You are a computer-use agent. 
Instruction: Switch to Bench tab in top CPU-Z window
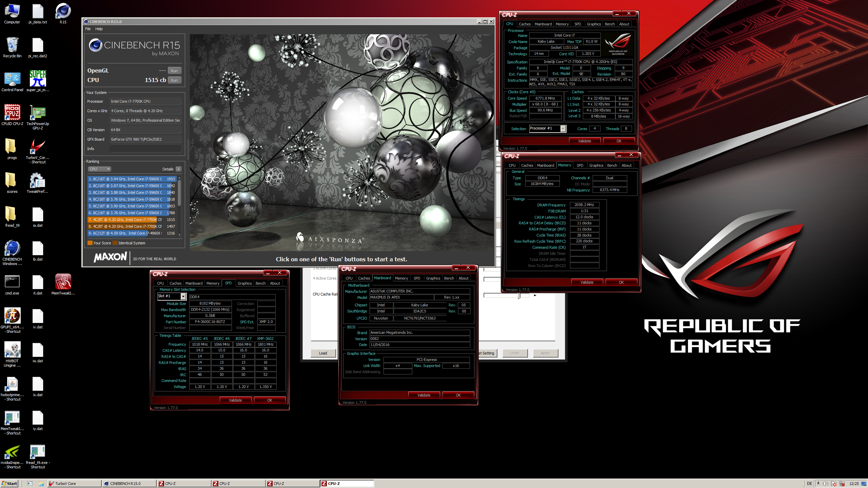coord(610,24)
